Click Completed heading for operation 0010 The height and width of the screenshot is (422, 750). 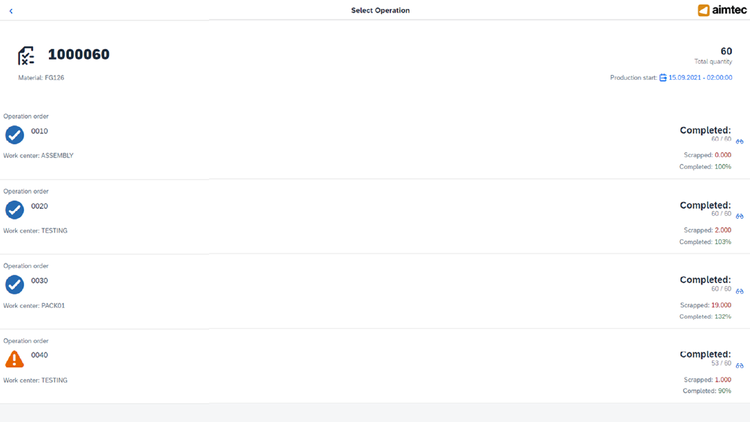pyautogui.click(x=705, y=130)
